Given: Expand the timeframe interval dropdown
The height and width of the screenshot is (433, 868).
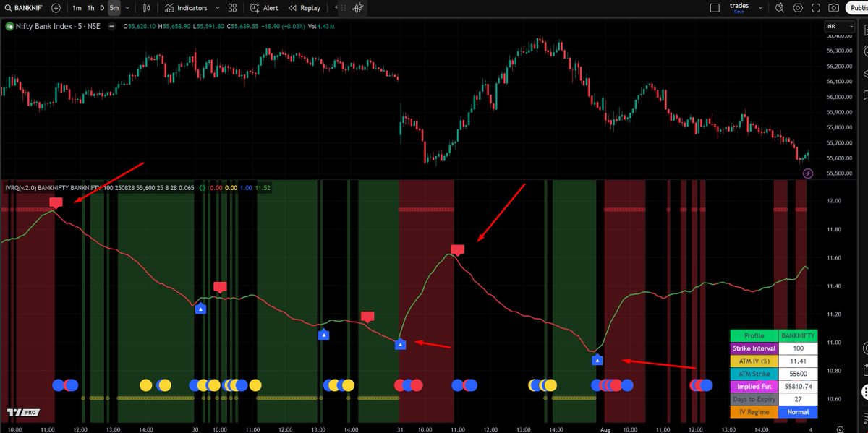Looking at the screenshot, I should point(128,8).
